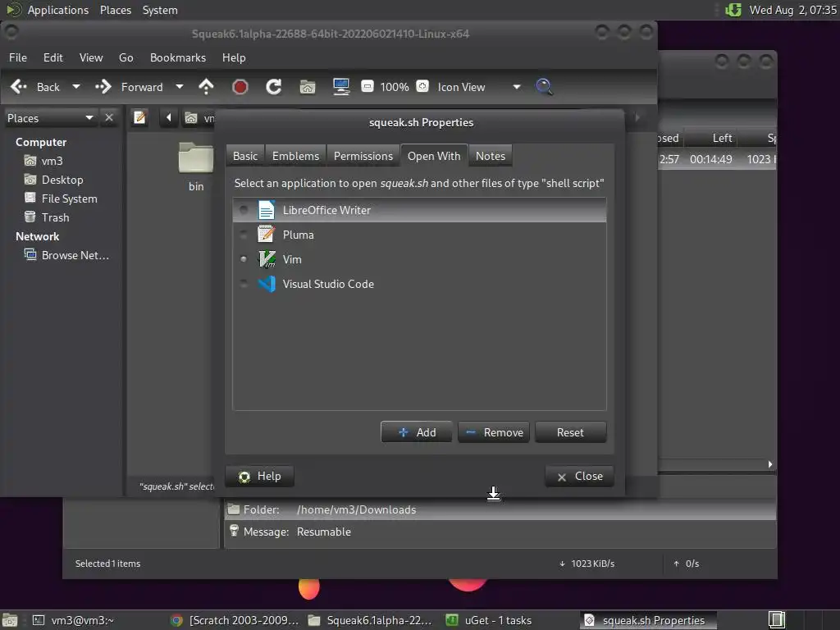The height and width of the screenshot is (630, 840).
Task: Toggle the location edit pencil button
Action: (x=139, y=117)
